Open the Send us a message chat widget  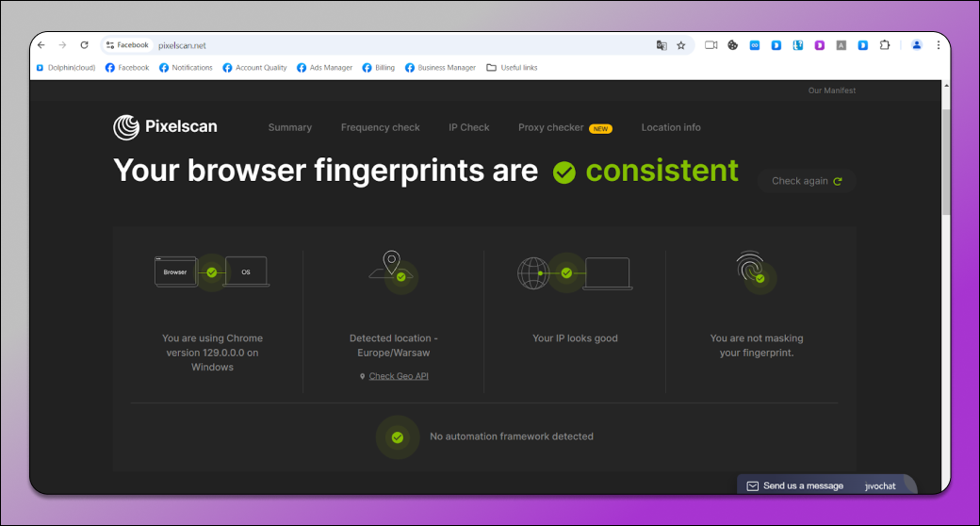(803, 485)
